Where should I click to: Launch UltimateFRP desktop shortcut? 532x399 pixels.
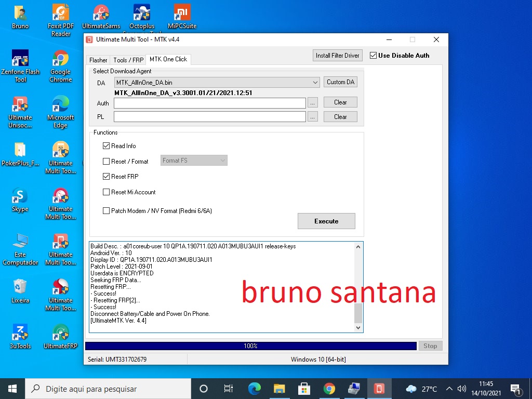pyautogui.click(x=61, y=337)
